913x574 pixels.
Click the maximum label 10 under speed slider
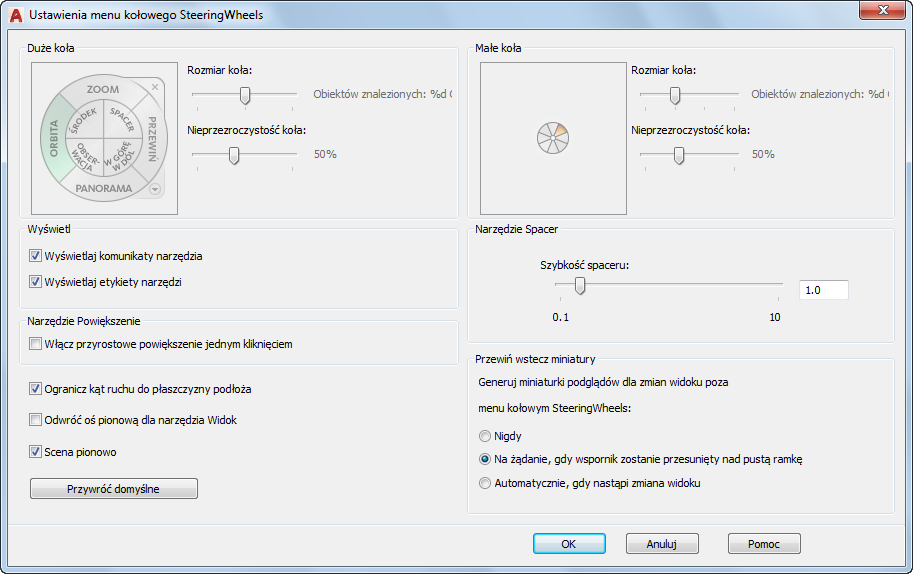coord(774,317)
